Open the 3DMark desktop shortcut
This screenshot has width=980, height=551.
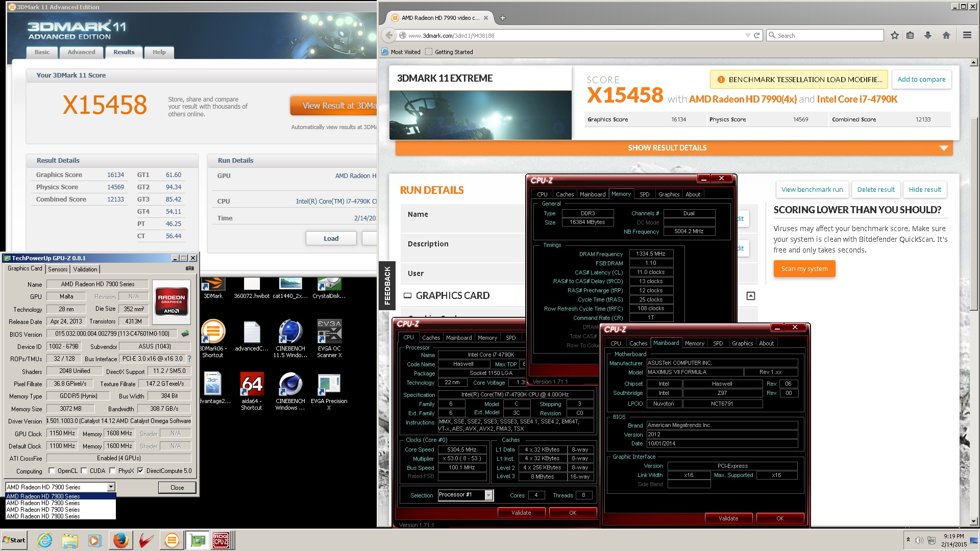[x=213, y=287]
